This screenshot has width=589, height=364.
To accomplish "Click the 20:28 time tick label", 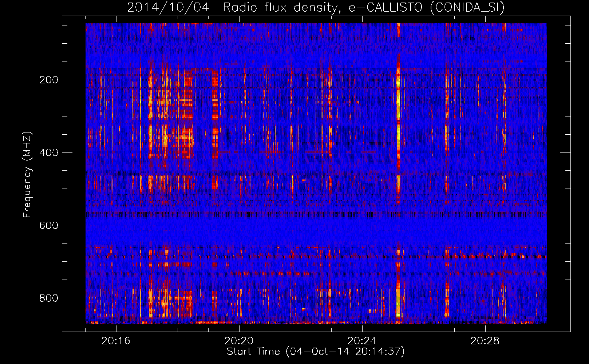I will click(485, 341).
